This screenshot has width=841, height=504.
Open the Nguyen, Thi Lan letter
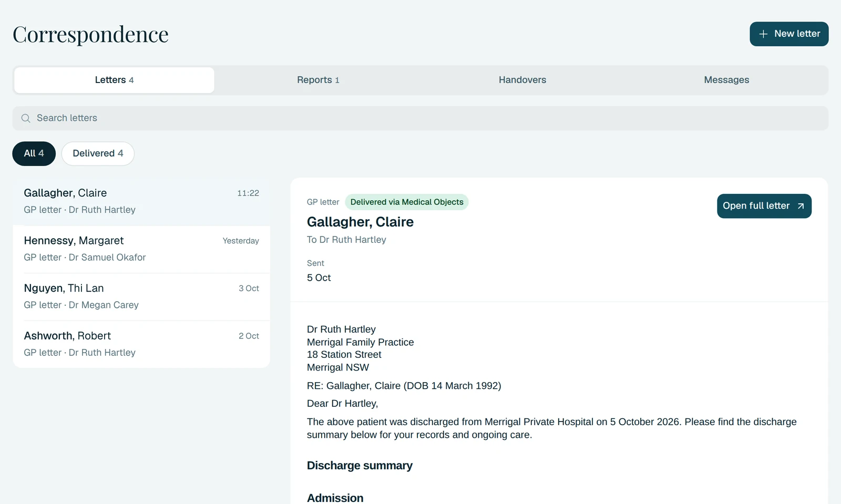point(141,296)
